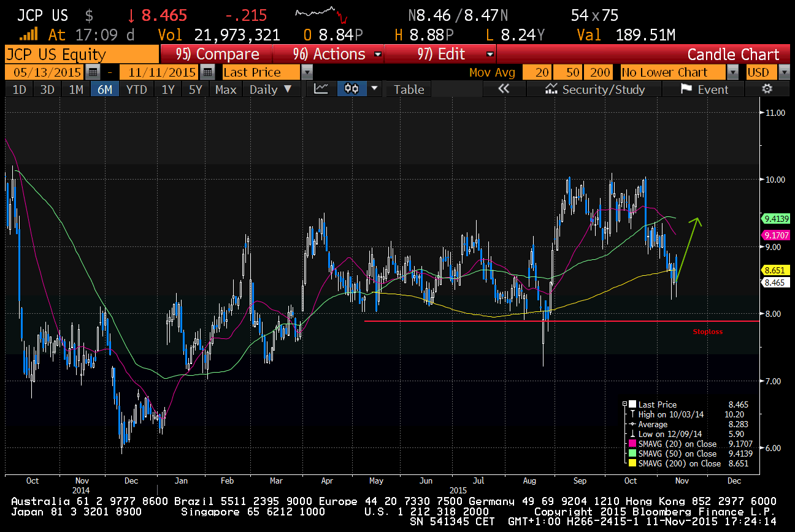Click the Event flag button
The image size is (795, 532).
coord(704,89)
